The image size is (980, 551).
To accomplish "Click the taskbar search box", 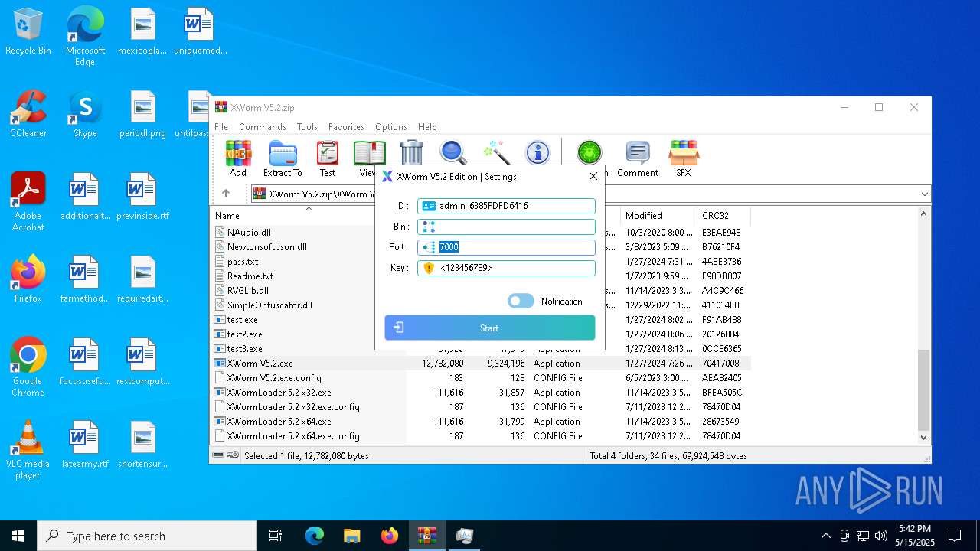I will [x=147, y=536].
